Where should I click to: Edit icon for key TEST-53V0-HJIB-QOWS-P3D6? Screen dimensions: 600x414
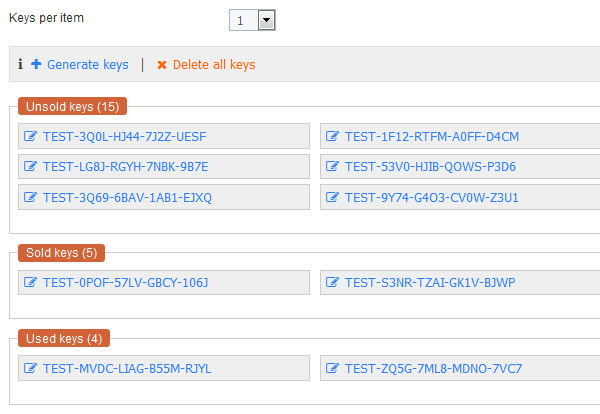click(332, 166)
